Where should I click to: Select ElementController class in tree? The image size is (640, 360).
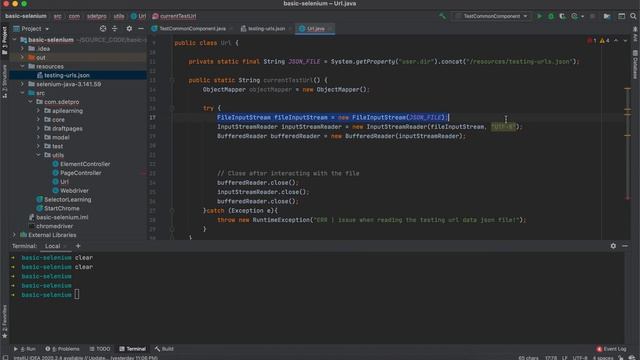tap(85, 164)
